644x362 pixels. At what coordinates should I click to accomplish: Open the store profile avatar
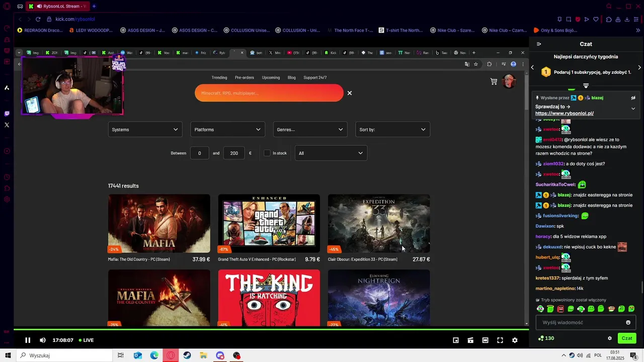509,81
